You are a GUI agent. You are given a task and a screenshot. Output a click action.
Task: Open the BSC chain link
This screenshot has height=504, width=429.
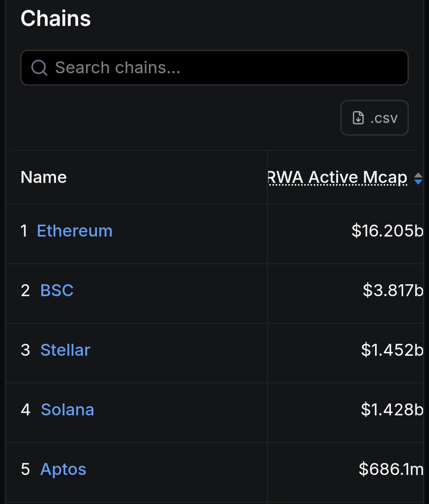tap(57, 291)
